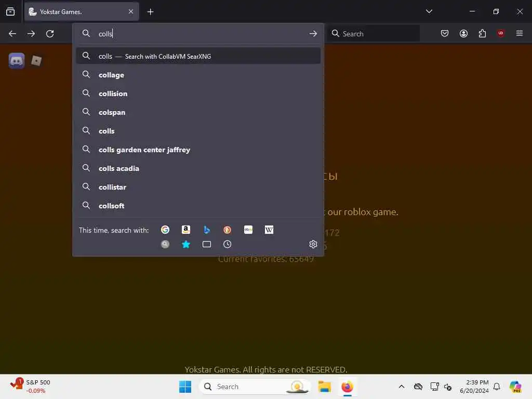The height and width of the screenshot is (399, 532).
Task: Reload the current page
Action: 50,34
